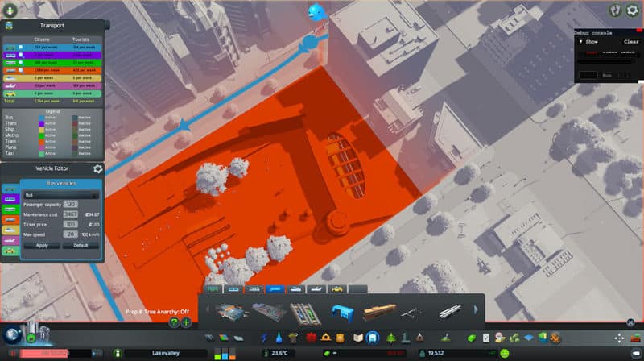Viewport: 644px width, 361px height.
Task: Open game settings gear at top right
Action: tap(632, 10)
